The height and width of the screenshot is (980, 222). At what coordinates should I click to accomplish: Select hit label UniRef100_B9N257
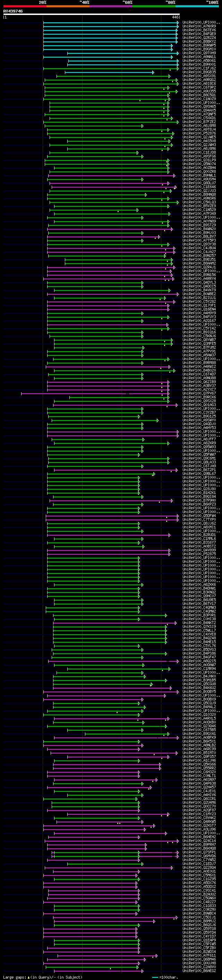(x=199, y=256)
